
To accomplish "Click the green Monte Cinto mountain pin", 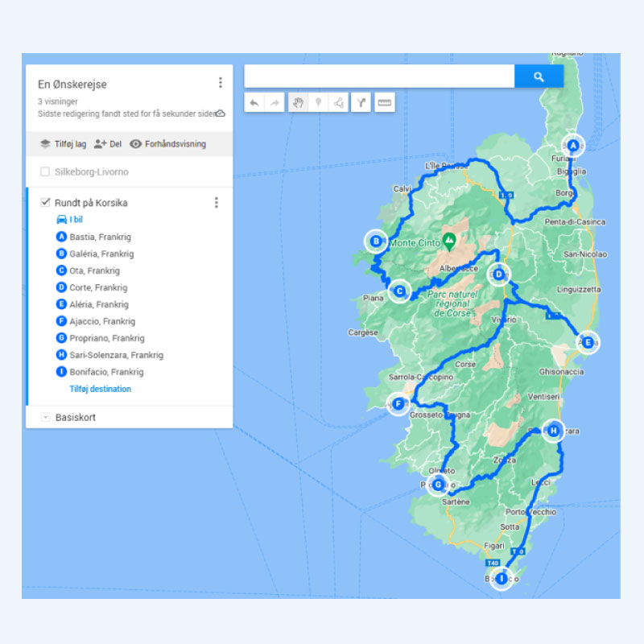I will [449, 242].
